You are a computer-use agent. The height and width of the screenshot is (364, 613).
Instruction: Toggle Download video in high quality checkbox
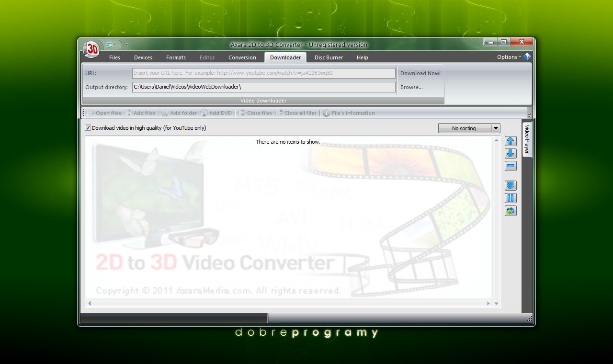[88, 128]
